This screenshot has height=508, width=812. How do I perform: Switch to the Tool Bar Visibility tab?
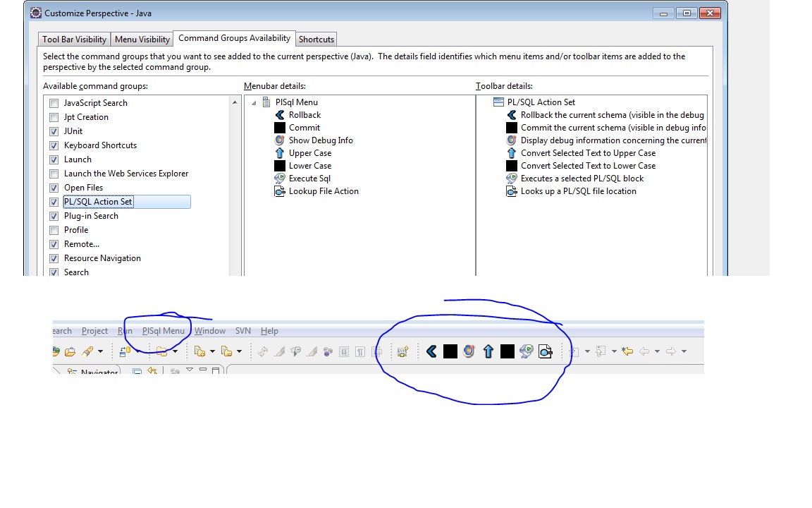75,40
